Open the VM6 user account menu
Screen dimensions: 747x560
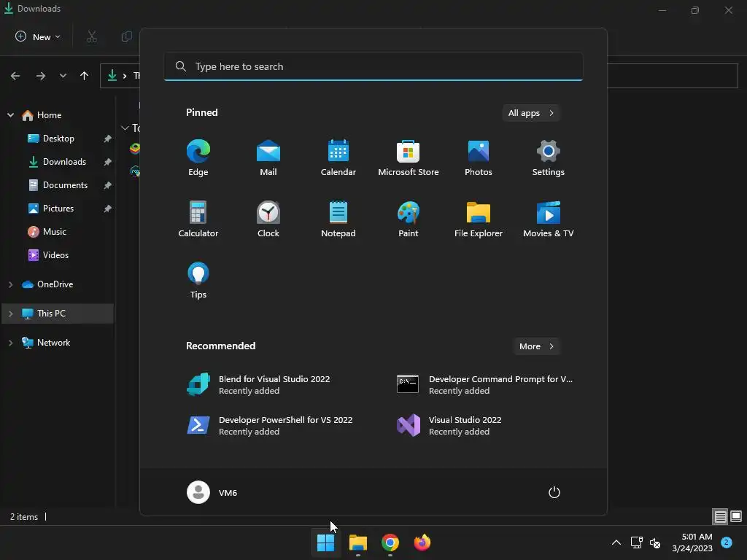[x=212, y=492]
